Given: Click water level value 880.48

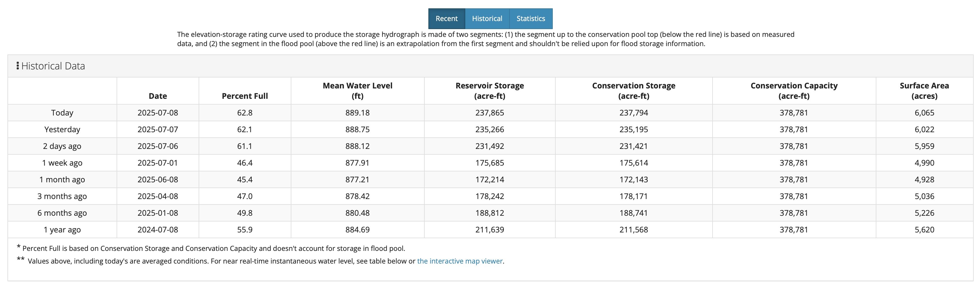Looking at the screenshot, I should [358, 213].
